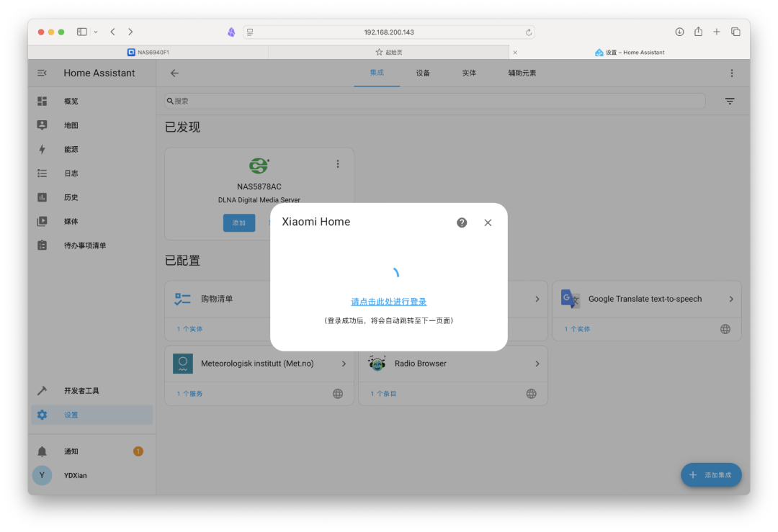
Task: Click the filter icon beside search bar
Action: 730,102
